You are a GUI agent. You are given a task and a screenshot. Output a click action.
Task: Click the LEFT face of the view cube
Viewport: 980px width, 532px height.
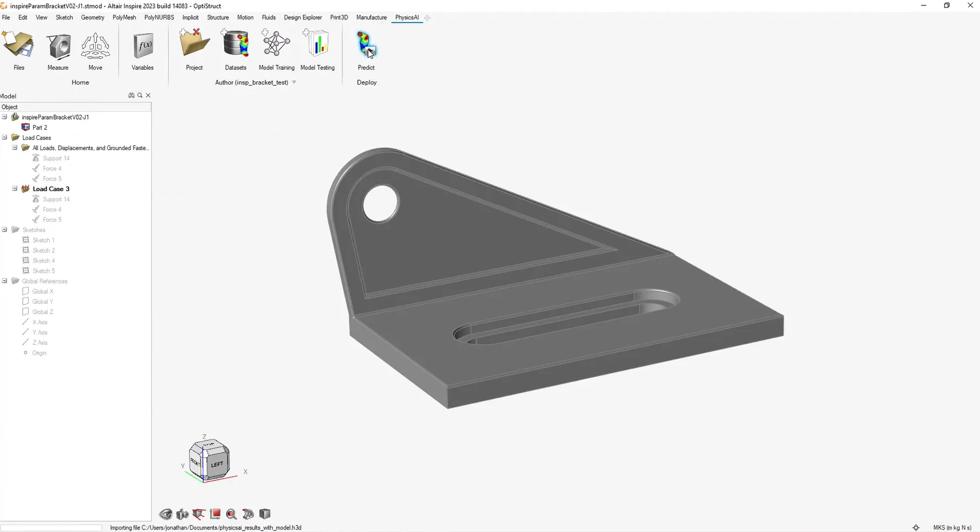[217, 464]
